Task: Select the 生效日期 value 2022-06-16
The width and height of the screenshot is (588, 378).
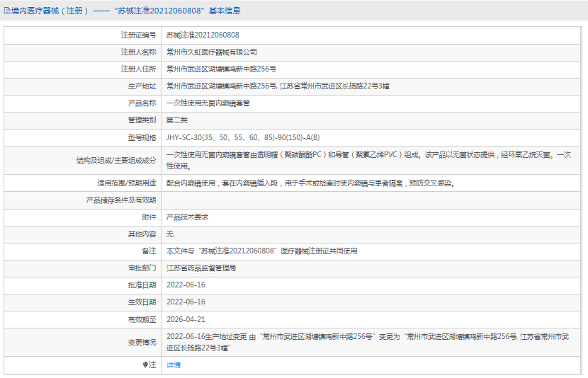Action: [186, 302]
